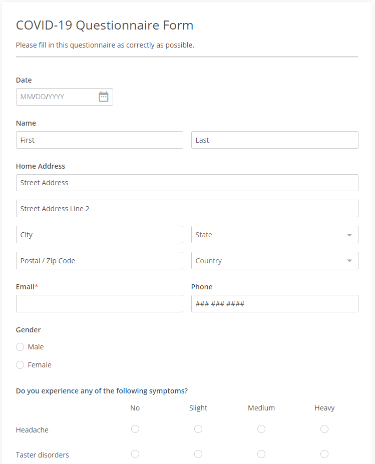Select the Female gender option
375x464 pixels.
(20, 365)
